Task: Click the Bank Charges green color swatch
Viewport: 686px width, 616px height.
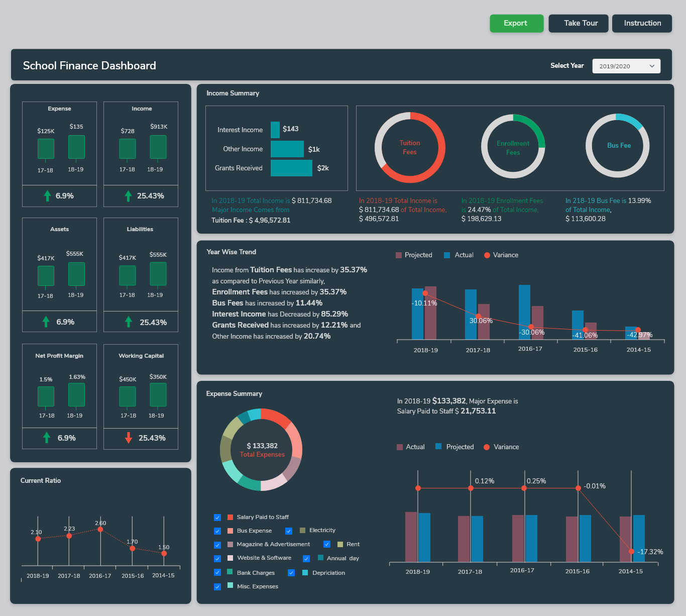Action: coord(230,572)
